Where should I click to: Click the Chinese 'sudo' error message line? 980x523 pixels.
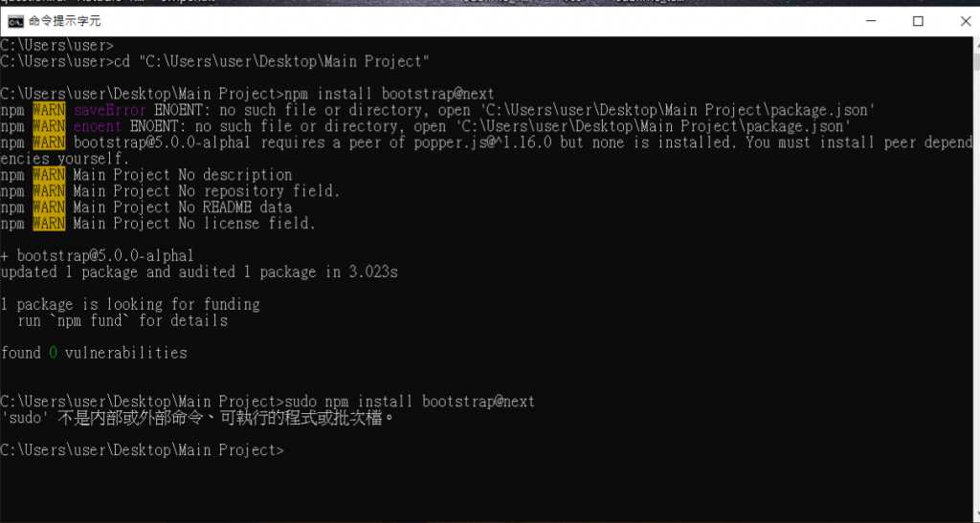coord(197,418)
